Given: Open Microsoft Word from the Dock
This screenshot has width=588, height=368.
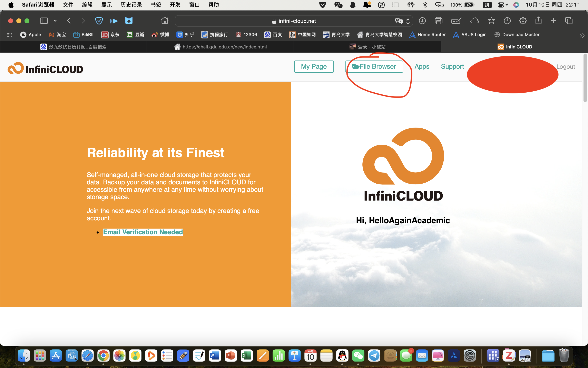Looking at the screenshot, I should coord(215,356).
